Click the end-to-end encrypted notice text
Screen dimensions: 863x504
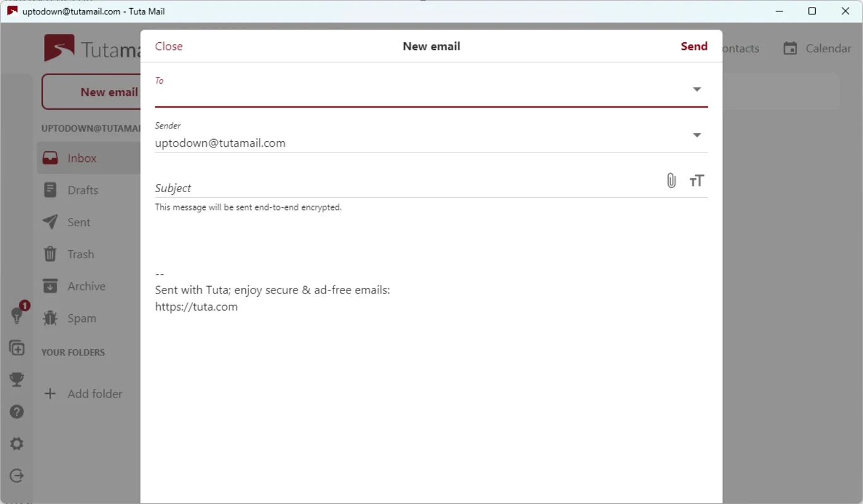[x=248, y=207]
